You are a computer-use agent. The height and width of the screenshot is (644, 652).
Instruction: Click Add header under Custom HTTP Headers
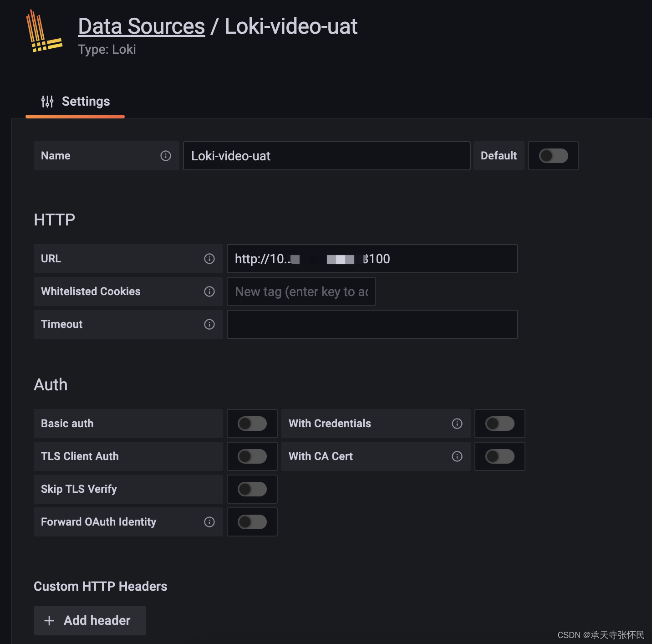[x=90, y=620]
